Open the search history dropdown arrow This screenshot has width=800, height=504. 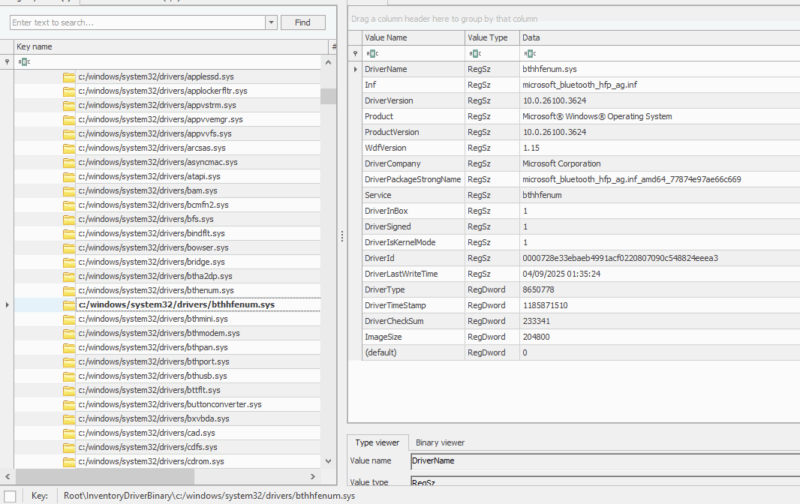271,22
